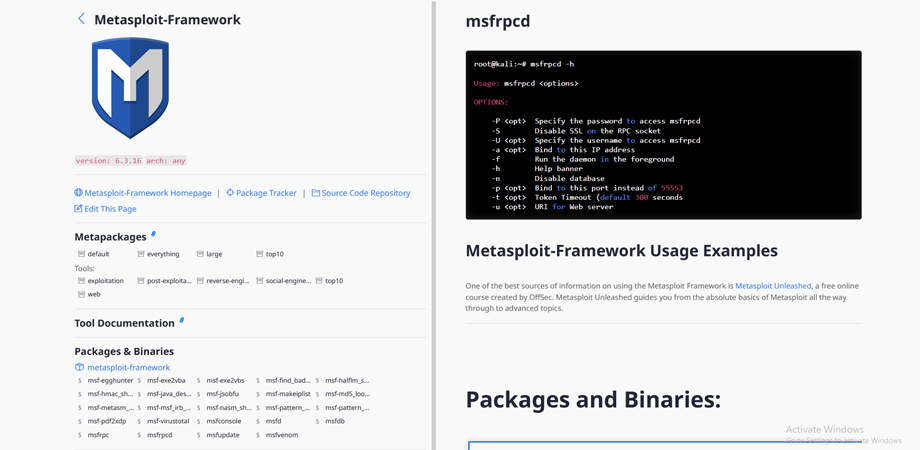Click the $ icon beside msf-virustotal
920x450 pixels.
[139, 421]
